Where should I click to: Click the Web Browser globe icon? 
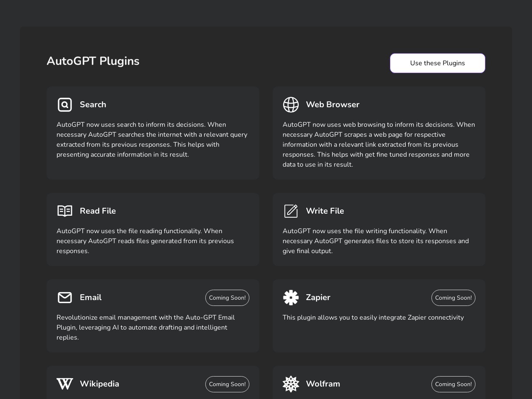[291, 105]
